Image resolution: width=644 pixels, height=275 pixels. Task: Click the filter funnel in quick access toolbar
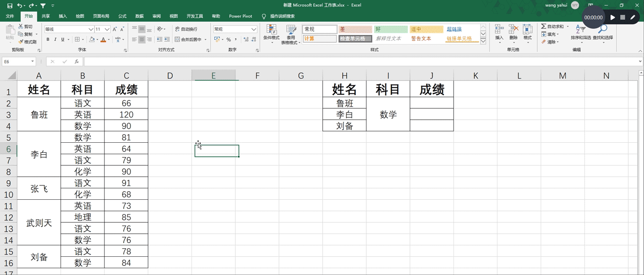(x=43, y=5)
